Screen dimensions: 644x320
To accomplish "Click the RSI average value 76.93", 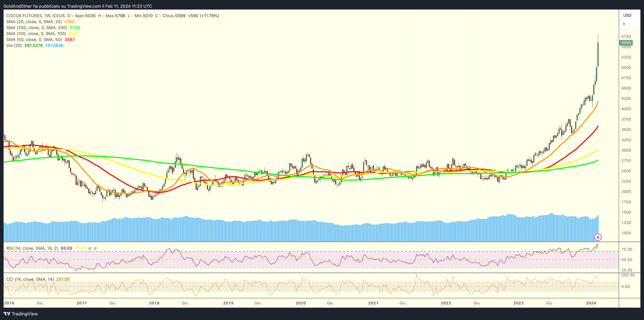I will click(x=80, y=248).
